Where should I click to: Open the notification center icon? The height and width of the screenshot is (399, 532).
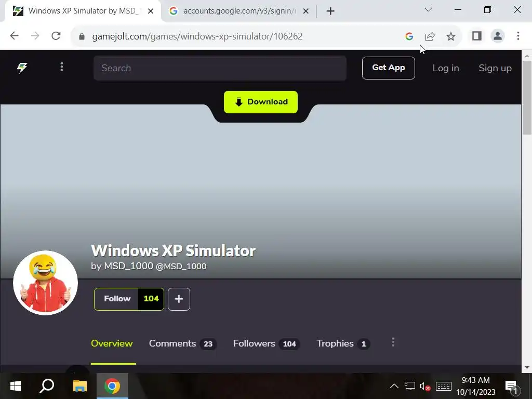512,387
